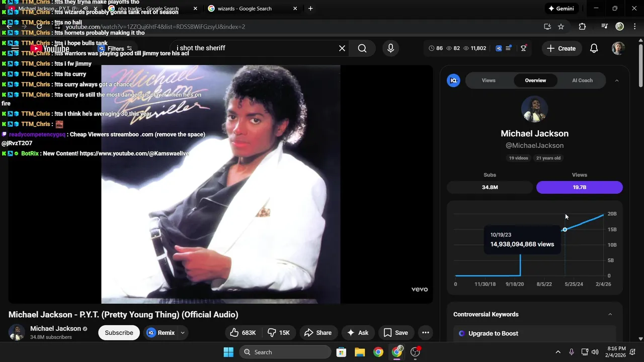Start voice search with the microphone icon
This screenshot has height=362, width=644.
[x=390, y=48]
